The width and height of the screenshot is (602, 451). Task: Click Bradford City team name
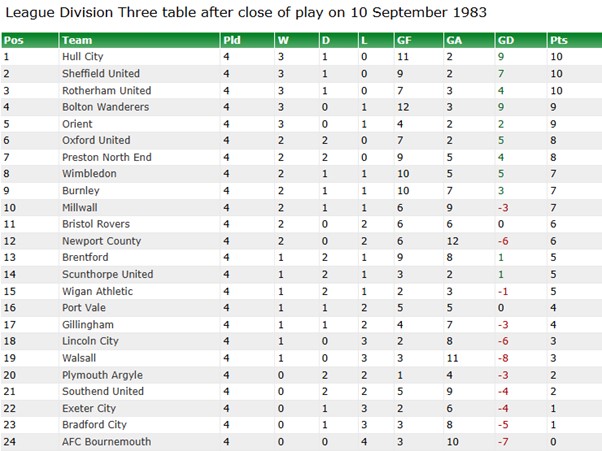[94, 425]
